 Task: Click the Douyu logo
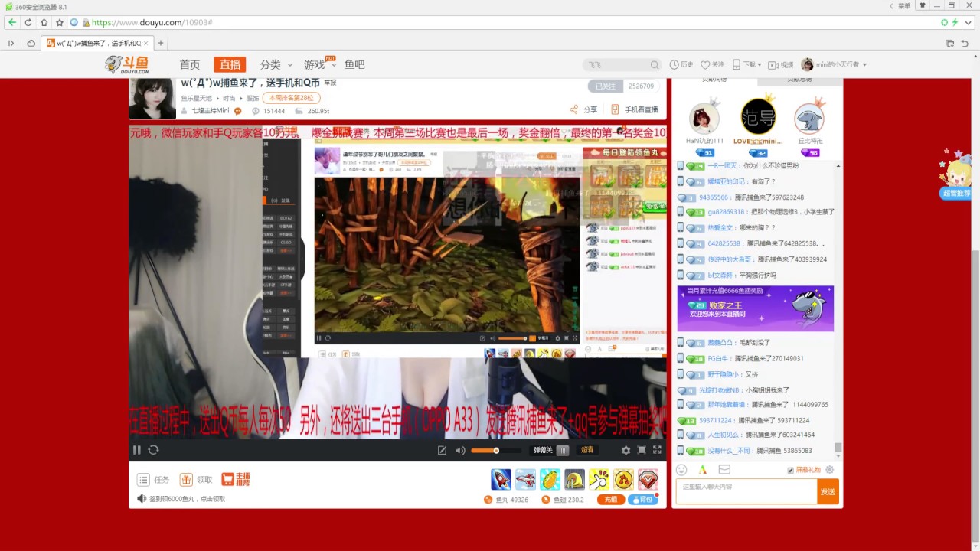click(127, 65)
